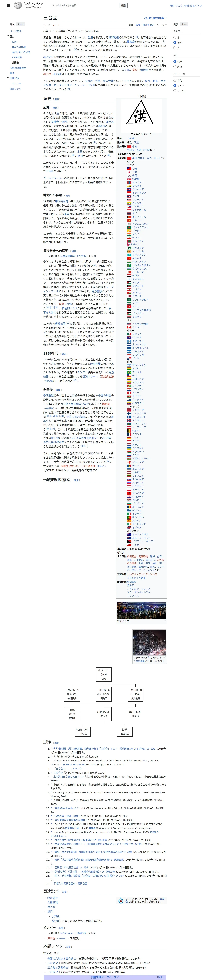The height and width of the screenshot is (980, 210).
Task: Hide the 目次 contents sidebar
Action: 20,24
